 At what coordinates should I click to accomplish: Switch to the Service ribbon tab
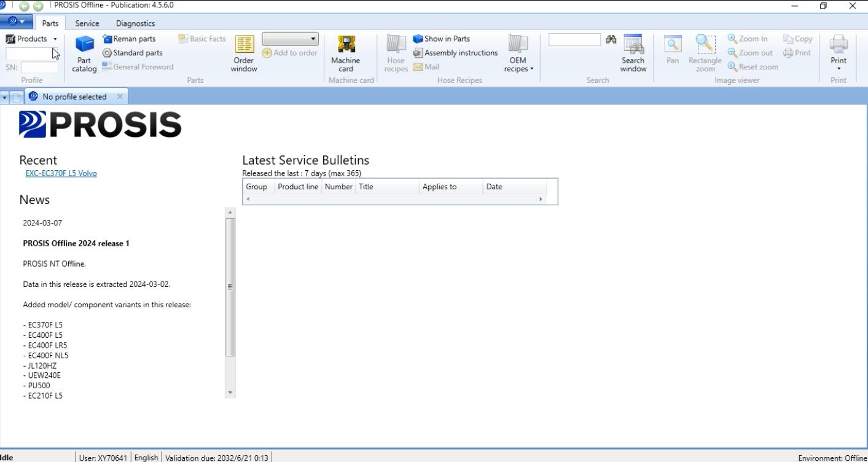[87, 23]
